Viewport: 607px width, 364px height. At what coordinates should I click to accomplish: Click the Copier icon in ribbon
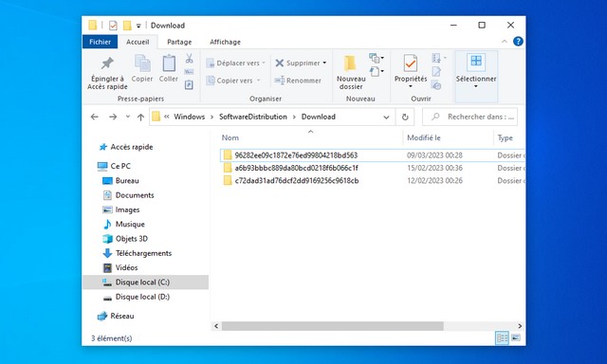[142, 64]
